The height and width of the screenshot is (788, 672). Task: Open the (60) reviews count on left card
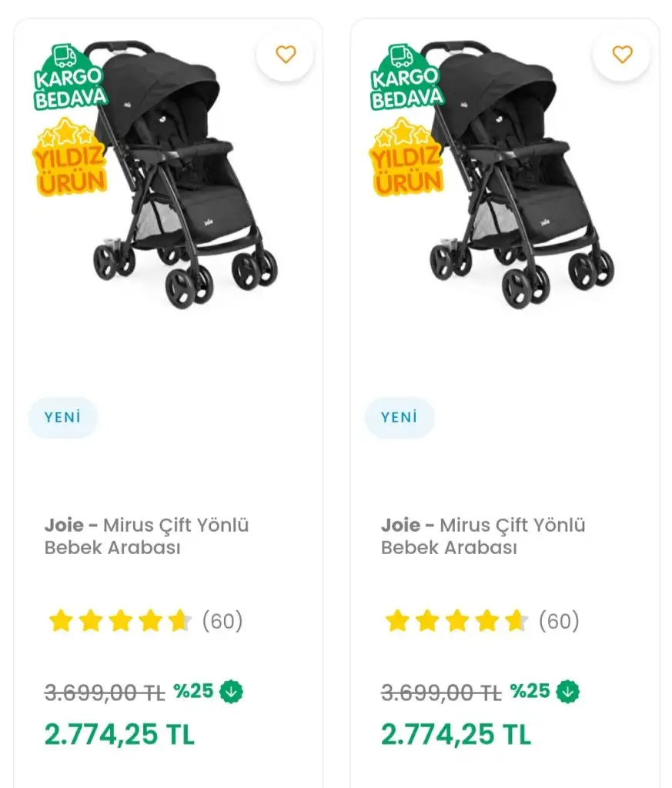pos(222,621)
